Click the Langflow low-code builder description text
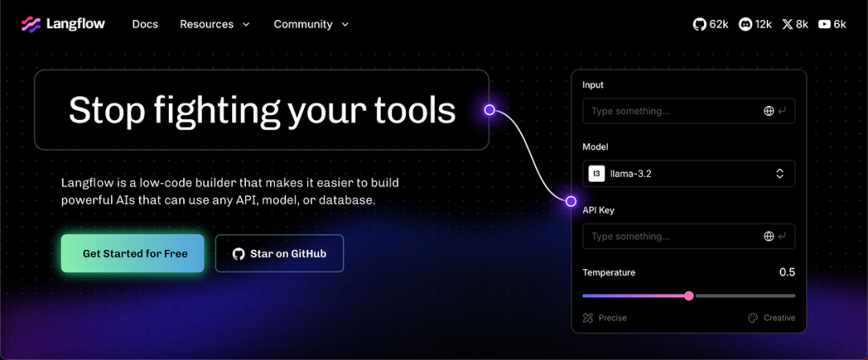The height and width of the screenshot is (360, 868). [231, 191]
